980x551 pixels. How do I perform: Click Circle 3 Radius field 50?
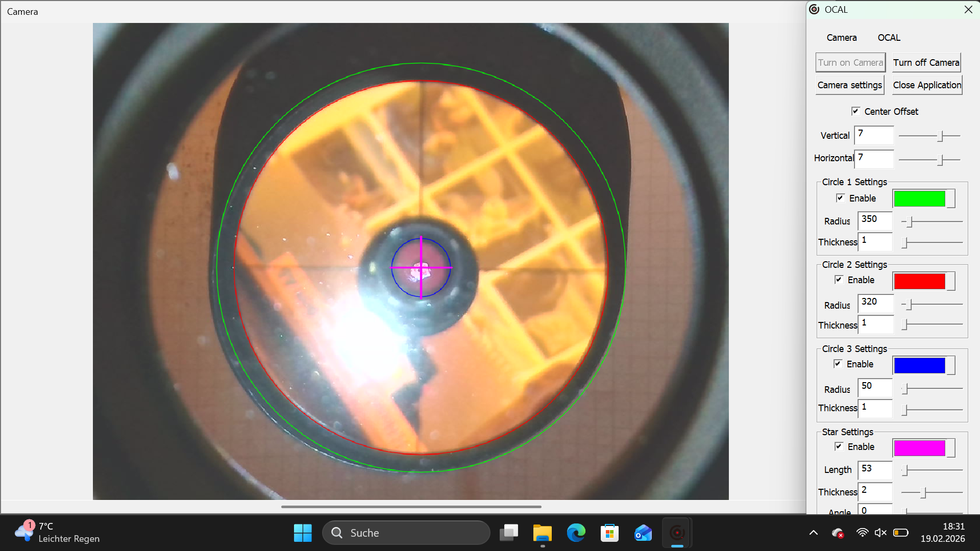[x=875, y=388]
